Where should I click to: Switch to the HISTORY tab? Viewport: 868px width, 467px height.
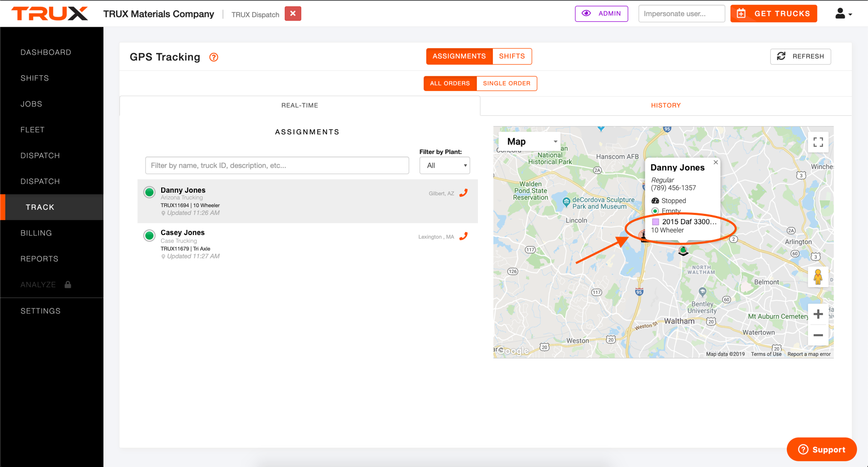pyautogui.click(x=665, y=105)
